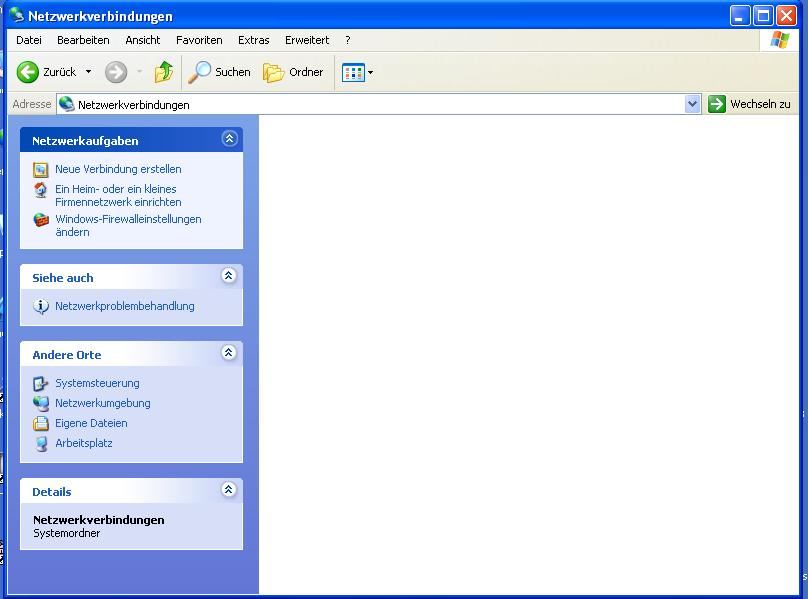The height and width of the screenshot is (599, 808).
Task: Click the network icon in address bar
Action: tap(66, 104)
